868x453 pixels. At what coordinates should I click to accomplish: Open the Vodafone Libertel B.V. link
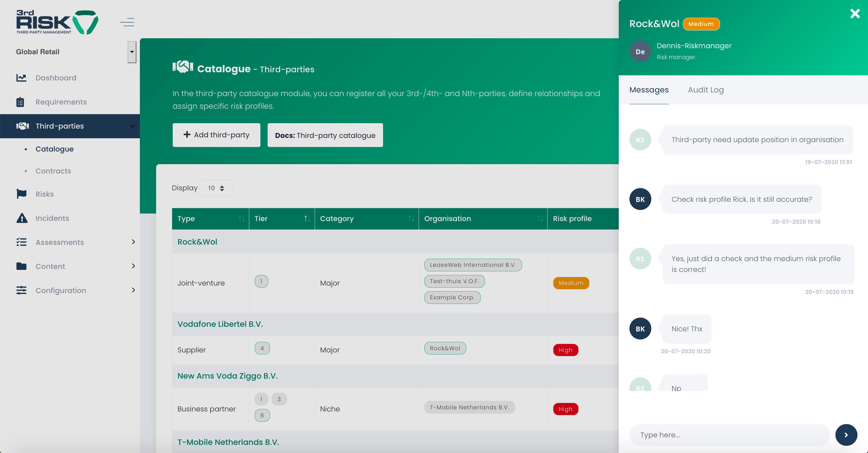pyautogui.click(x=220, y=324)
